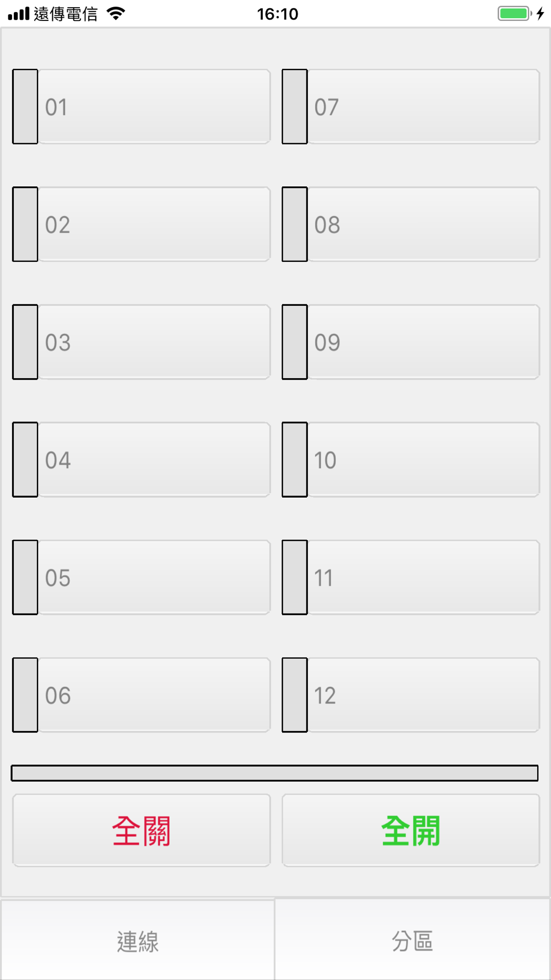Toggle zone 02 switch button
This screenshot has width=551, height=980.
coord(154,224)
